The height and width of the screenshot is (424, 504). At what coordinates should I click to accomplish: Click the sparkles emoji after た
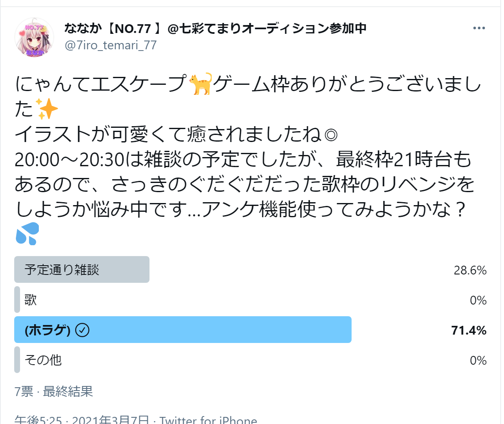(x=47, y=109)
